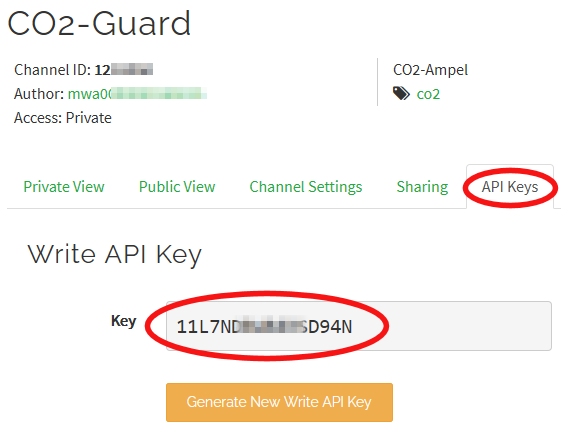
Task: Click the empty right side of Key field
Action: pos(451,326)
